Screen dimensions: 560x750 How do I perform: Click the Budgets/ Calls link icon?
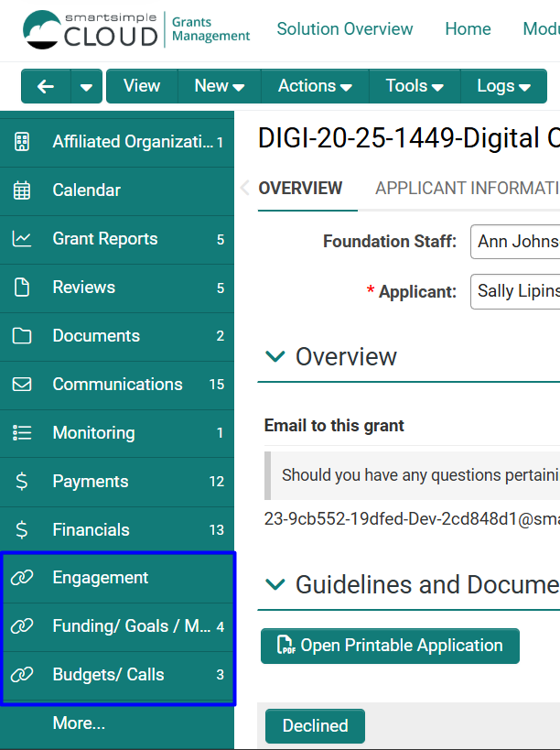click(x=22, y=674)
